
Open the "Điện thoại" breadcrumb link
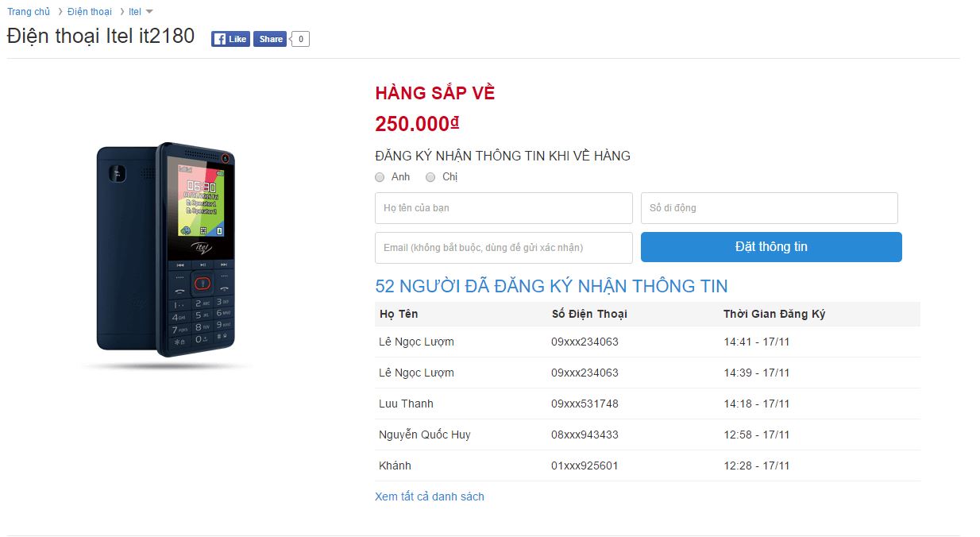90,11
